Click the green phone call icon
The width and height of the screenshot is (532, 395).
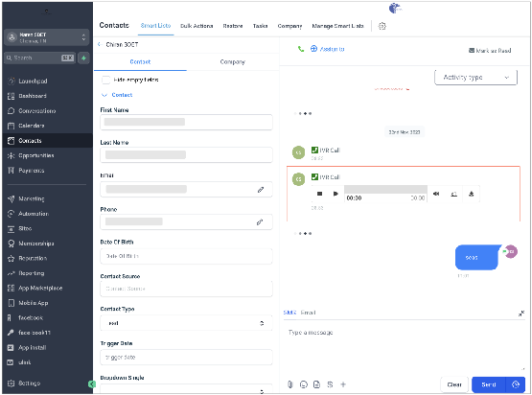point(301,49)
